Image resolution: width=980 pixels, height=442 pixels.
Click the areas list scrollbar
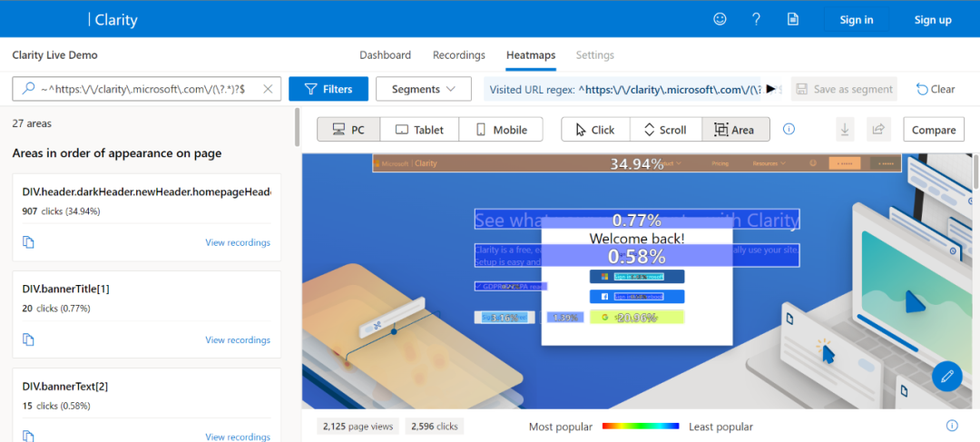(x=298, y=127)
